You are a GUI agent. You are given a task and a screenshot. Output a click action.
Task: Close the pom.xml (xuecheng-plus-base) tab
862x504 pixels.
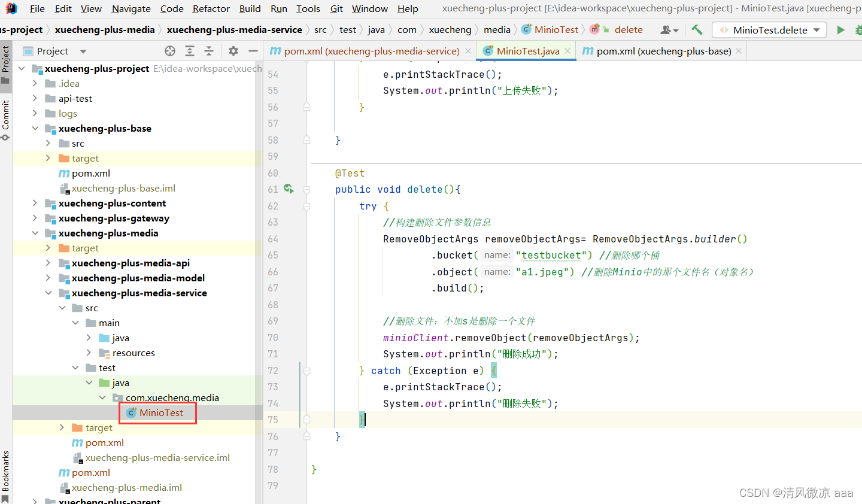739,51
